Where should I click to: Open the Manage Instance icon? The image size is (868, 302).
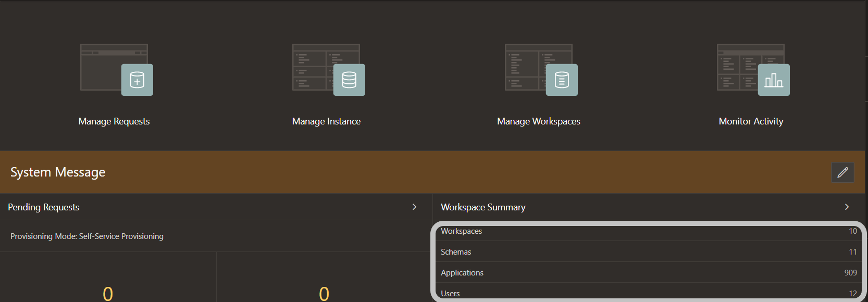(329, 70)
